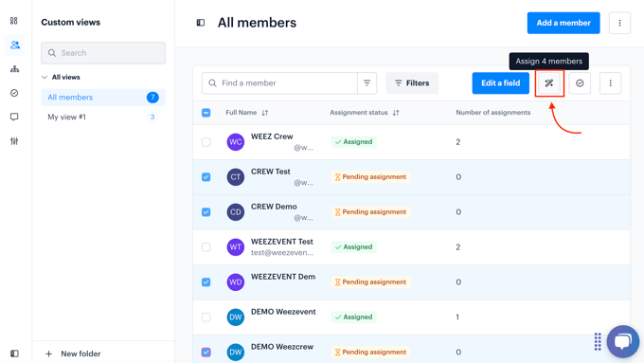Open the chat support bubble

(x=622, y=341)
